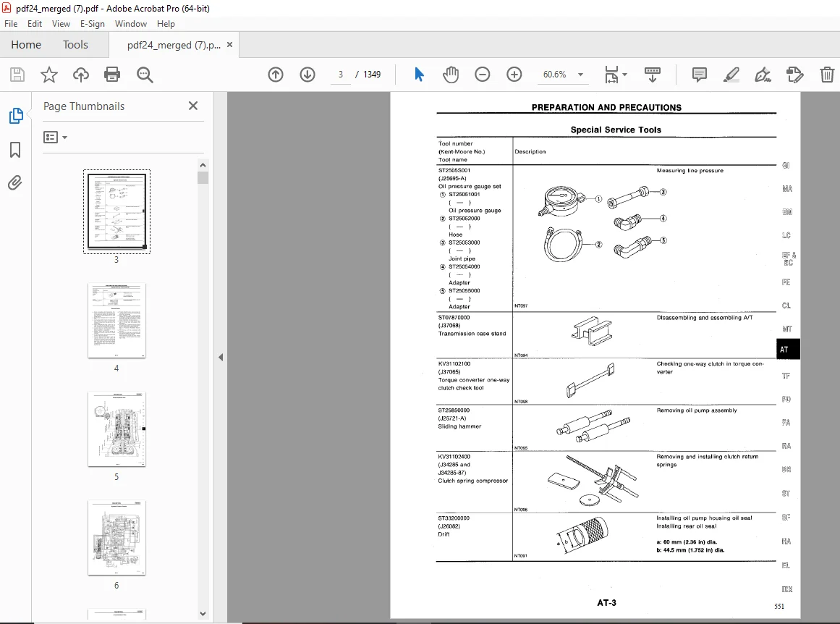Go to the next page arrow
The width and height of the screenshot is (840, 624).
pos(307,75)
